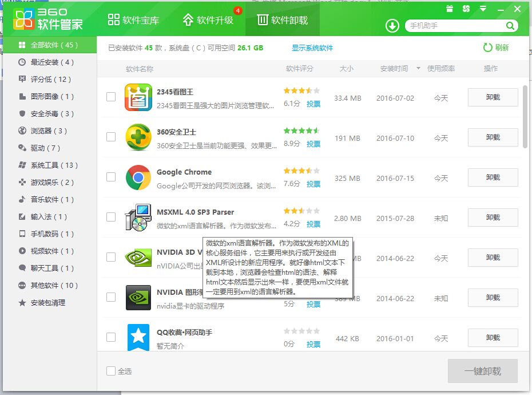The image size is (532, 395).
Task: Check the box next to Google Chrome
Action: tap(110, 177)
